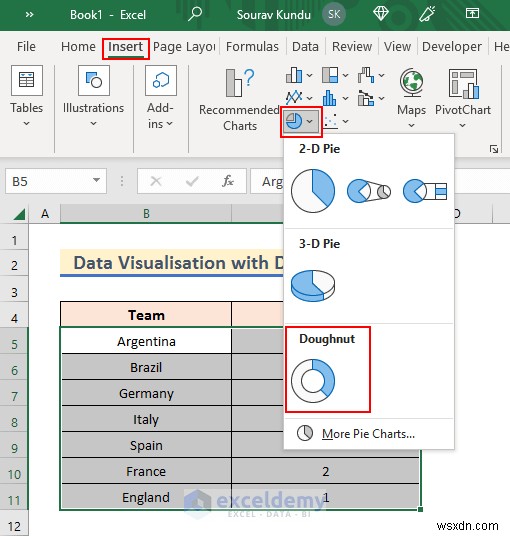Insert a combo chart
Viewport: 510px width, 536px height.
coord(366,98)
